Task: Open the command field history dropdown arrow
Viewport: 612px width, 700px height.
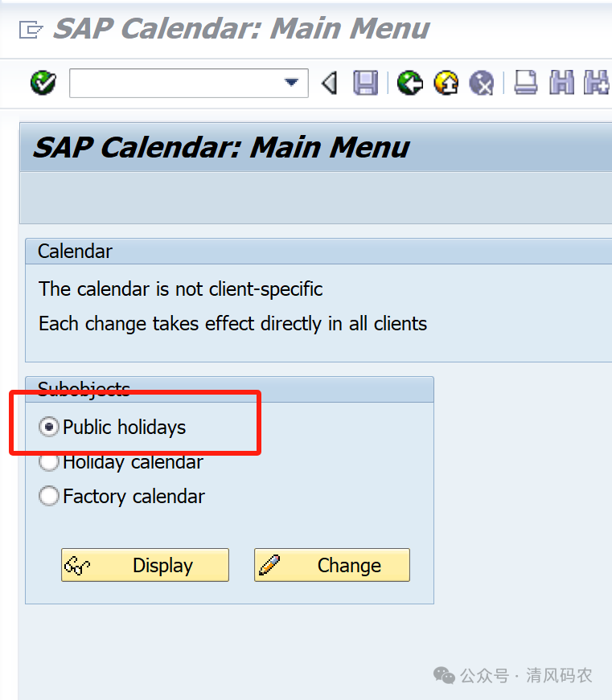Action: coord(291,83)
